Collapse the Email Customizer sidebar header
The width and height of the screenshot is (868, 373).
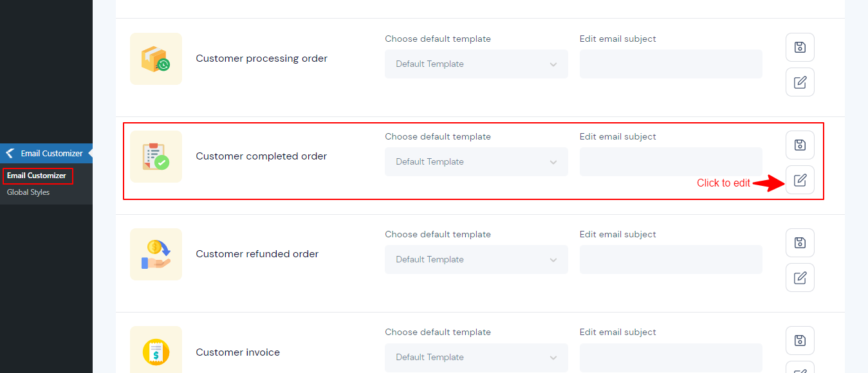[x=46, y=153]
